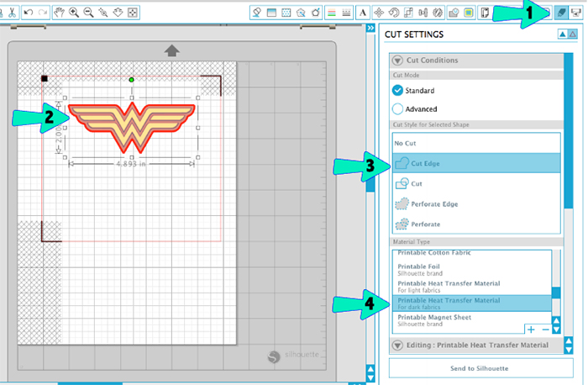Open the Text Style panel
The image size is (588, 385).
[x=363, y=13]
